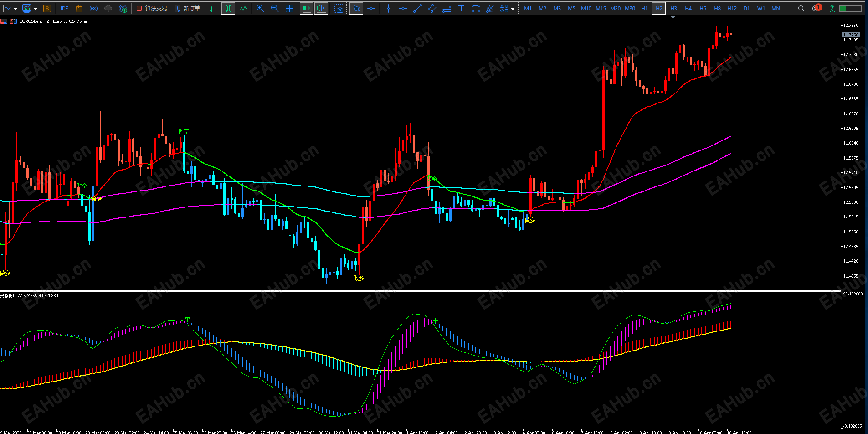868x434 pixels.
Task: Select the Fibonacci retracement tool
Action: (x=447, y=8)
